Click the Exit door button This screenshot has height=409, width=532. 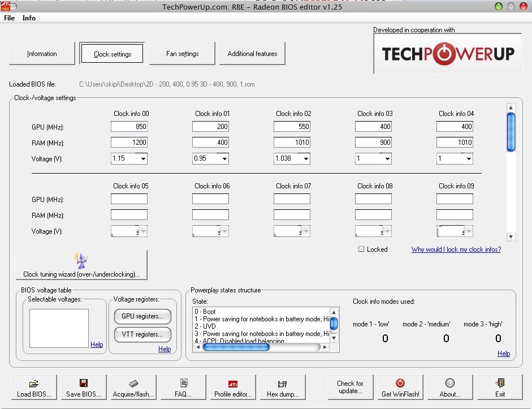click(500, 388)
